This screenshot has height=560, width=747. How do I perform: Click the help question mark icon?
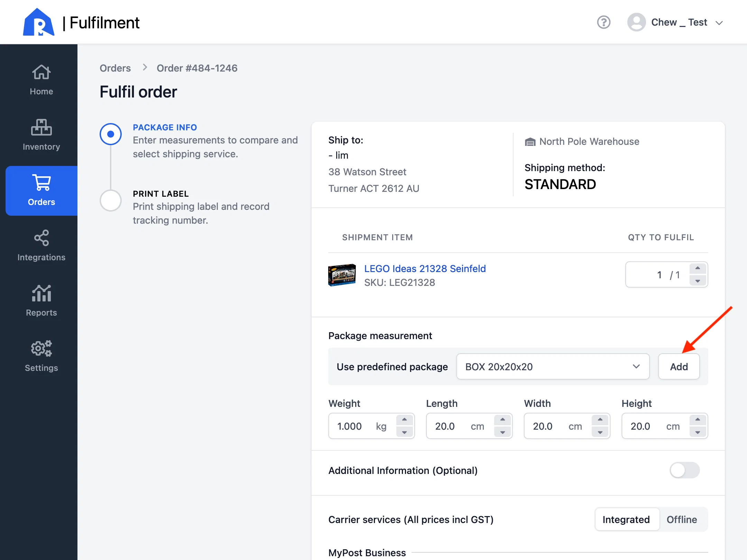(x=603, y=22)
